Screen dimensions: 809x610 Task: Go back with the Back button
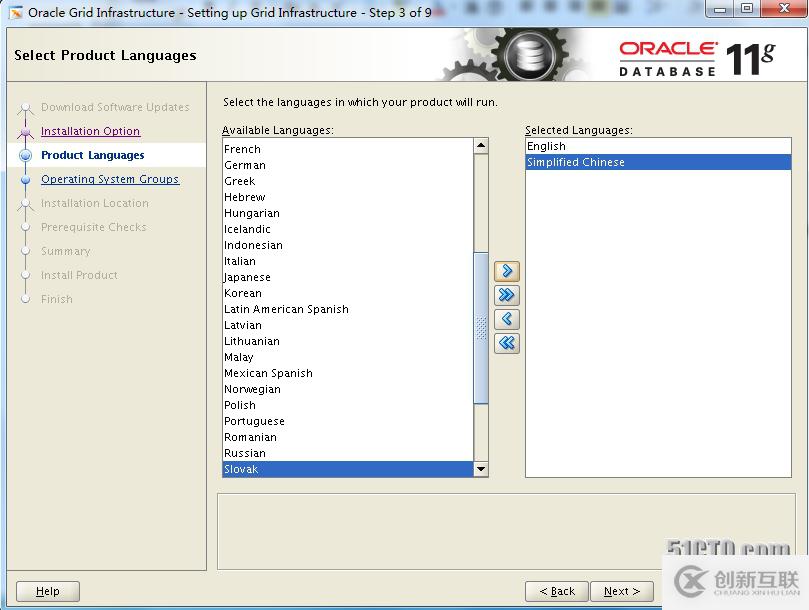557,591
